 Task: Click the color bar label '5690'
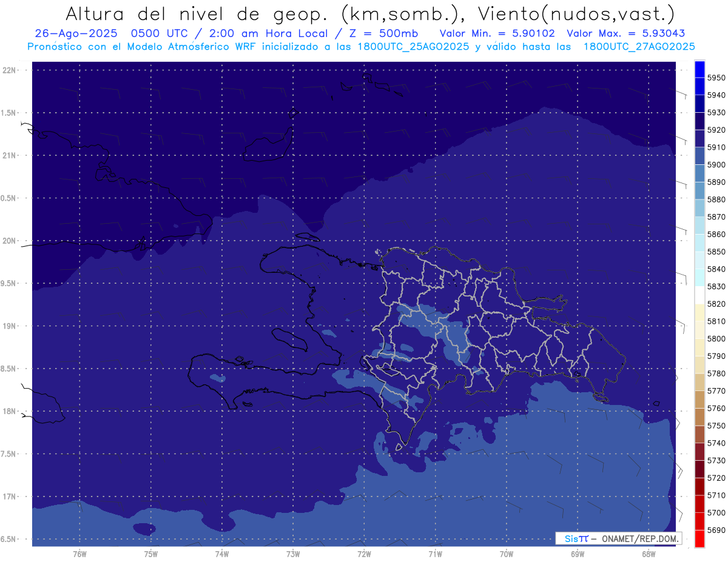[716, 530]
